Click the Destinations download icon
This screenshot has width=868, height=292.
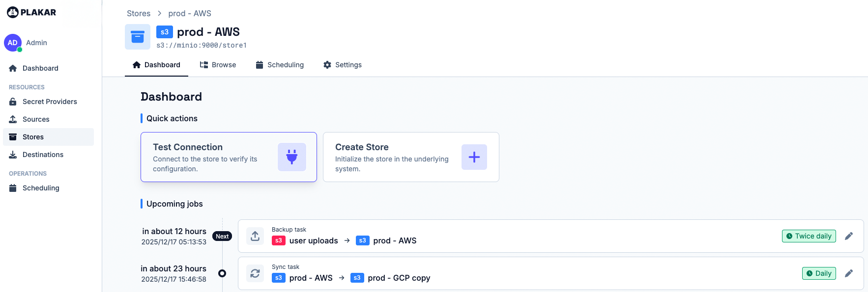pyautogui.click(x=13, y=155)
